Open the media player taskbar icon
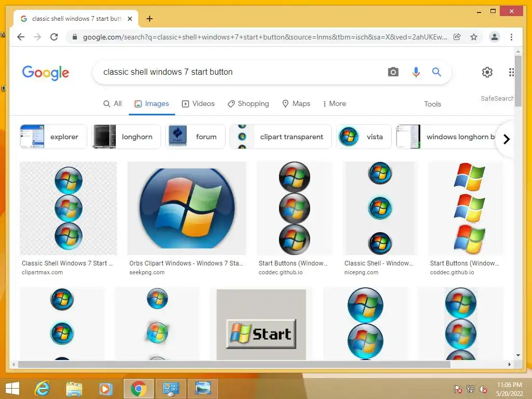This screenshot has height=399, width=532. [105, 389]
